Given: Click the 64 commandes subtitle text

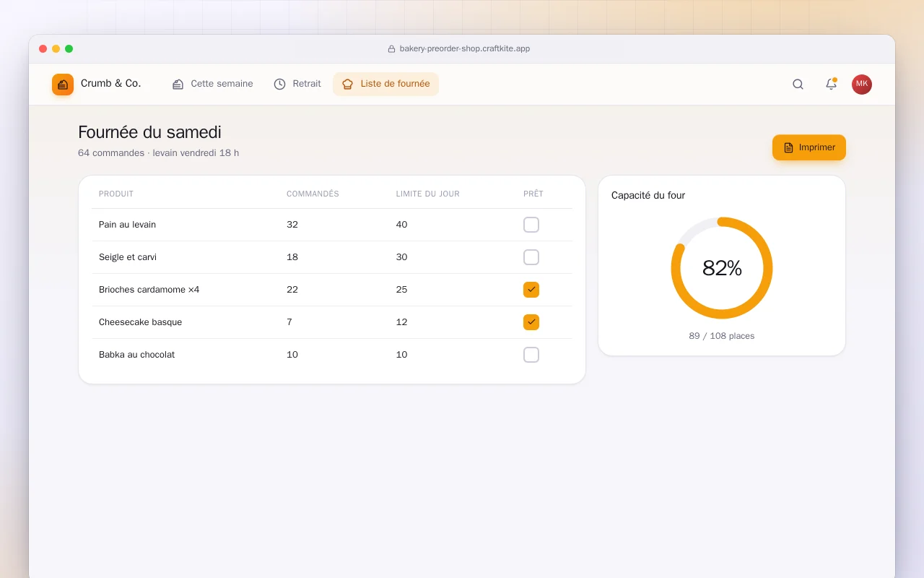Looking at the screenshot, I should 158,153.
